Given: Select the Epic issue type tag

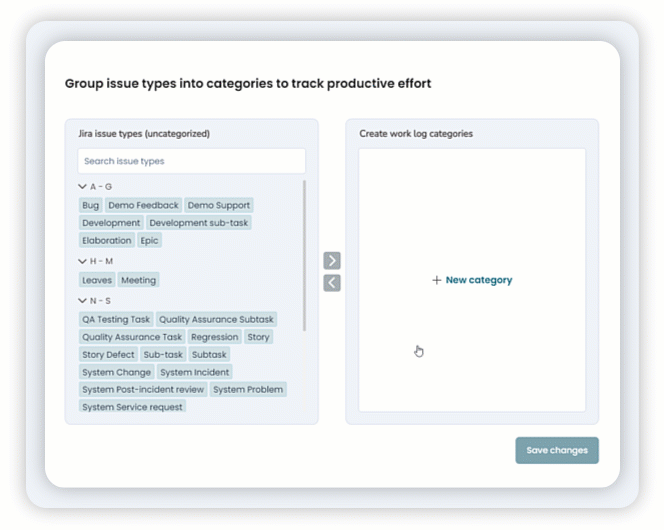Looking at the screenshot, I should (x=149, y=240).
